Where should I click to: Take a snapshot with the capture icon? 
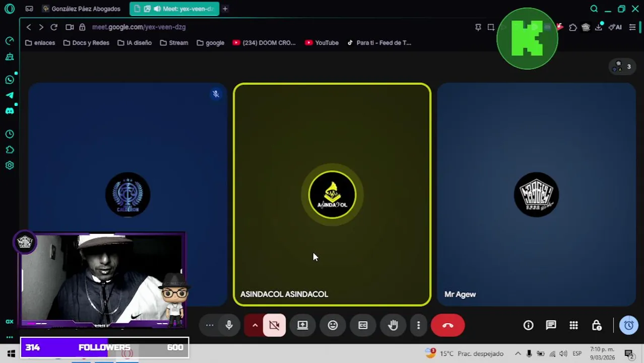click(x=491, y=27)
